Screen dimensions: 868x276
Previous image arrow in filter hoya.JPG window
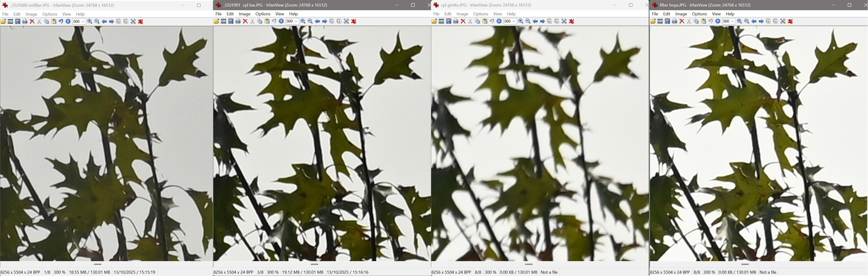coord(754,21)
